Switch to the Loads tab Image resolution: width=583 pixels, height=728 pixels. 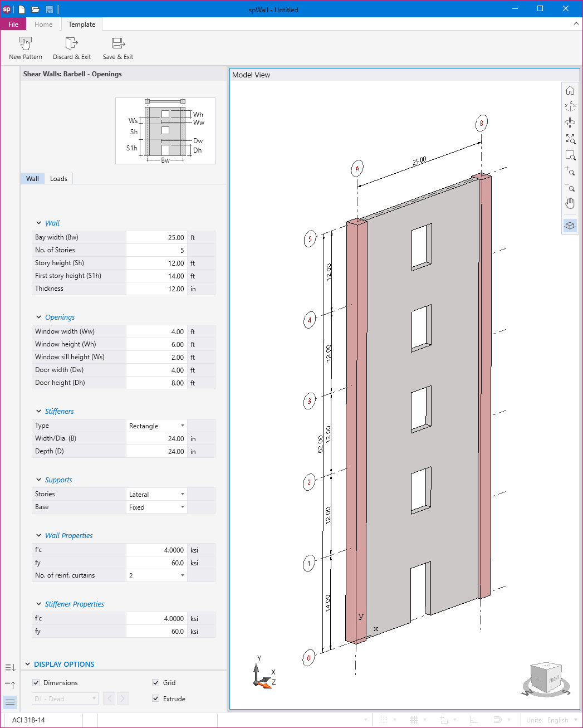(x=58, y=179)
